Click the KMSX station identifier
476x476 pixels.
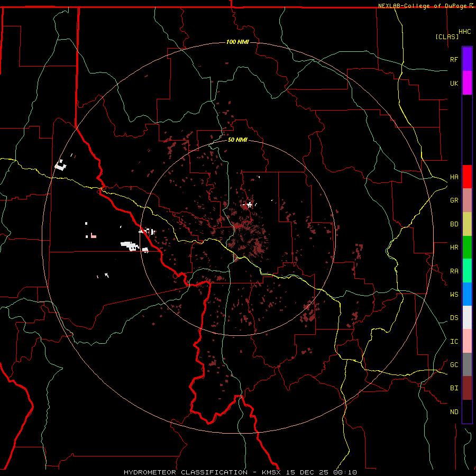(271, 472)
